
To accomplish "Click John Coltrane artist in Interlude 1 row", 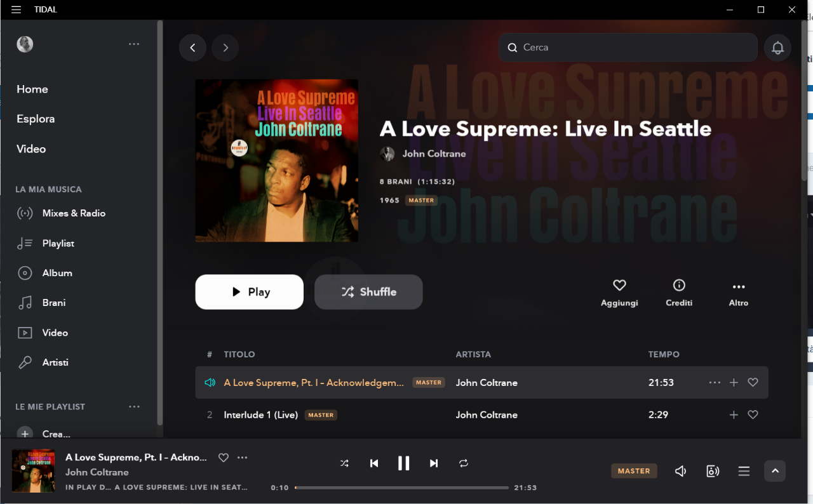I will point(487,414).
